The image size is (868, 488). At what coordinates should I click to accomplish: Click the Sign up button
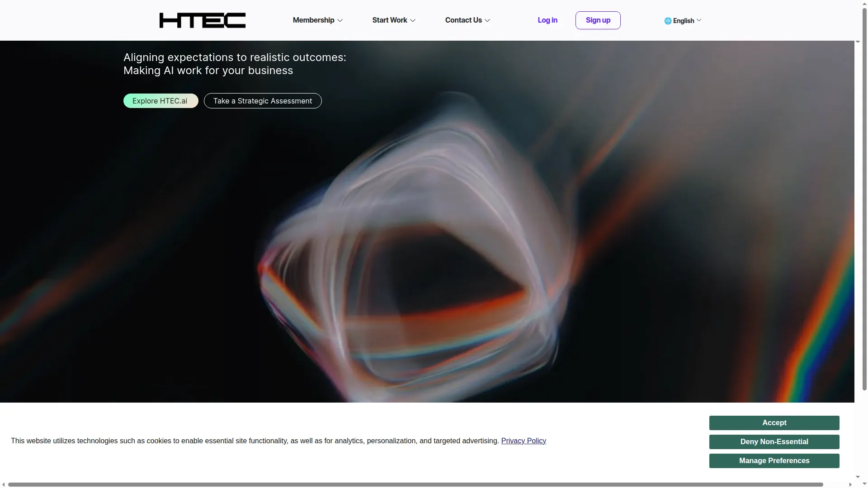(598, 20)
